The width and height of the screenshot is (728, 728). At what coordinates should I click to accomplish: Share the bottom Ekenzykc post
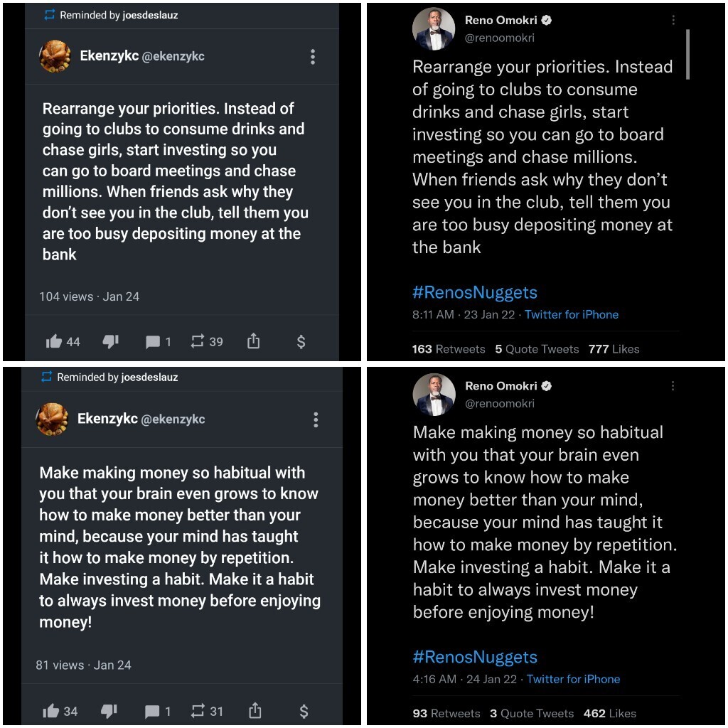tap(255, 711)
